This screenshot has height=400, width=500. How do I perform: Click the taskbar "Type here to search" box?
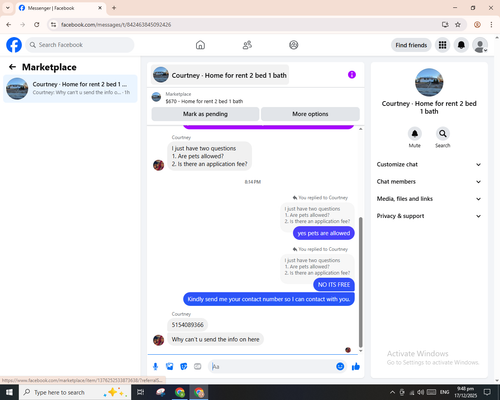(74, 392)
